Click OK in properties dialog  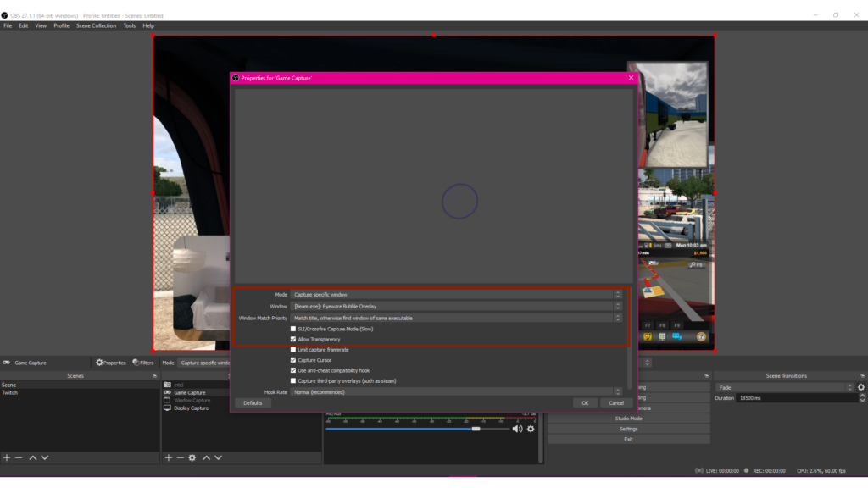point(585,402)
